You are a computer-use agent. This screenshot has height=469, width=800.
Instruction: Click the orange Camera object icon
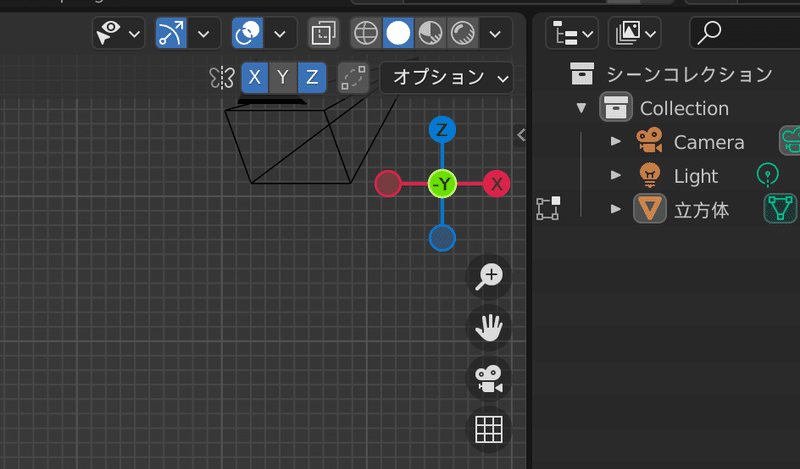[649, 140]
